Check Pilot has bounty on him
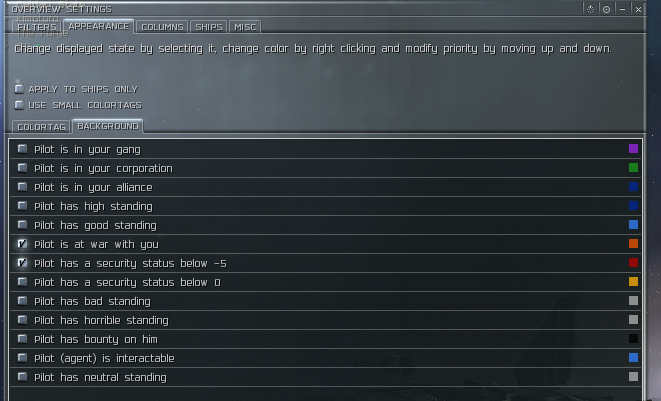661x401 pixels. (x=22, y=339)
